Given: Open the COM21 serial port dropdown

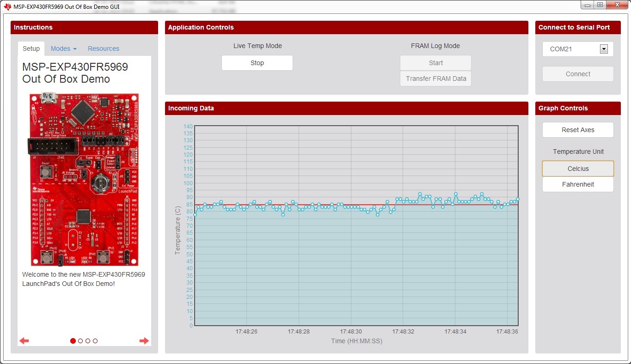Looking at the screenshot, I should [x=578, y=49].
